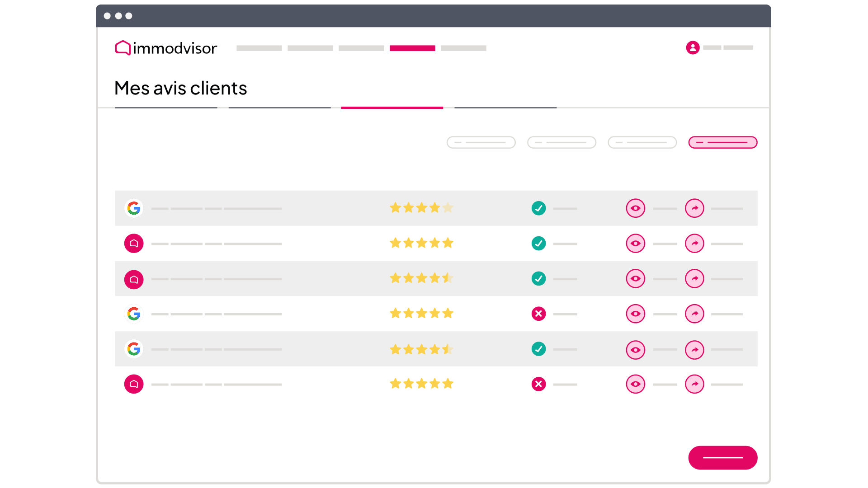This screenshot has width=868, height=488.
Task: Click the green checkmark status in first row
Action: coord(538,208)
